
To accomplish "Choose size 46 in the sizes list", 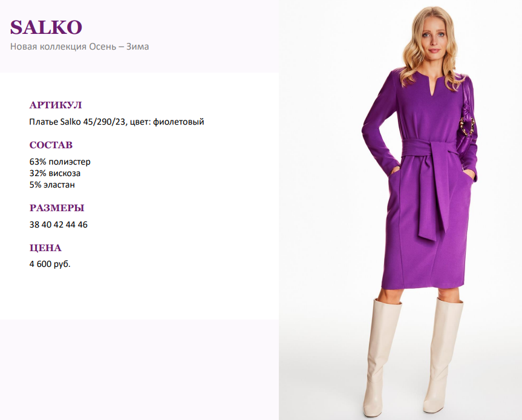I will click(82, 225).
